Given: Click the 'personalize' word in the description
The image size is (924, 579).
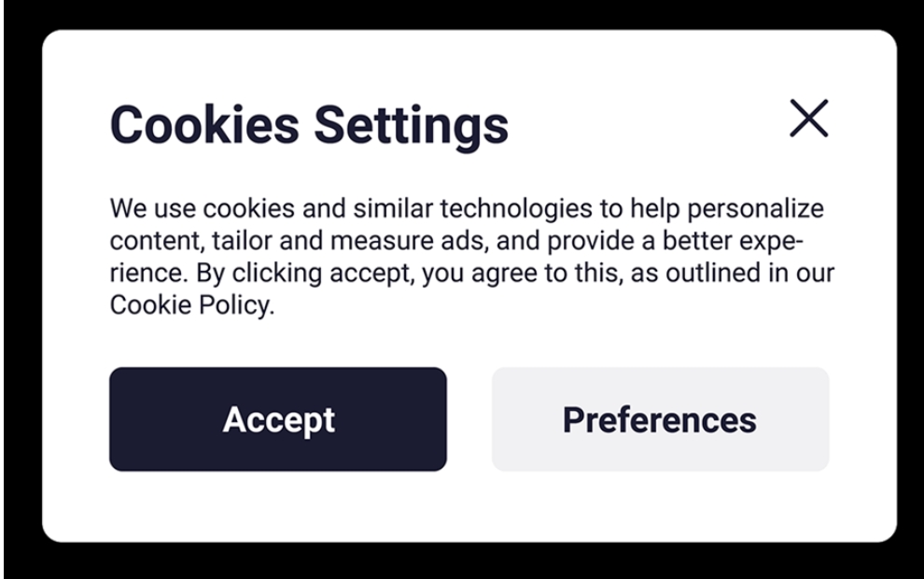Looking at the screenshot, I should click(x=755, y=209).
